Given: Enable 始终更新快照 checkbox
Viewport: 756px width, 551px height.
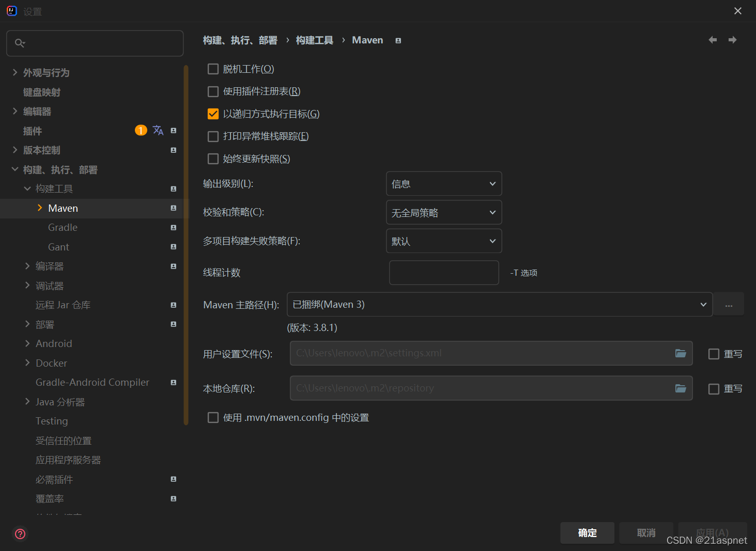Looking at the screenshot, I should coord(213,159).
